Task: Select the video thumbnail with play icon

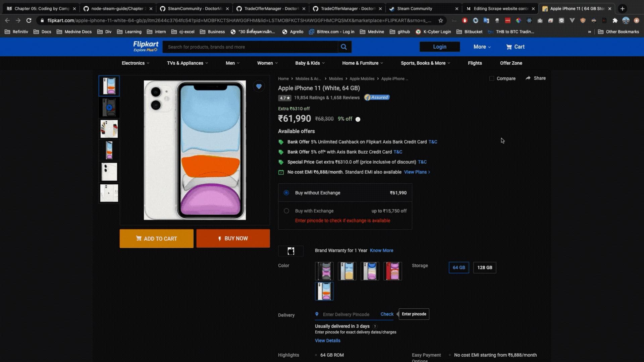Action: tap(109, 107)
